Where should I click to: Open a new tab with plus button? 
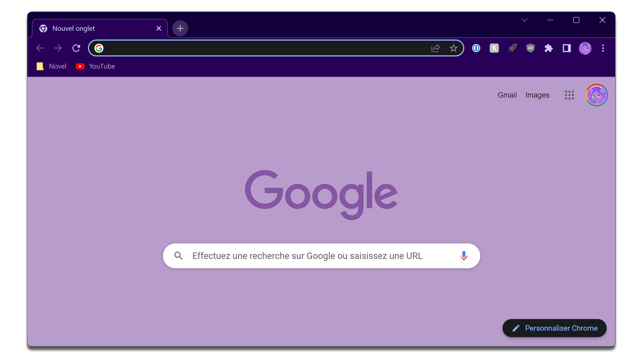click(180, 28)
